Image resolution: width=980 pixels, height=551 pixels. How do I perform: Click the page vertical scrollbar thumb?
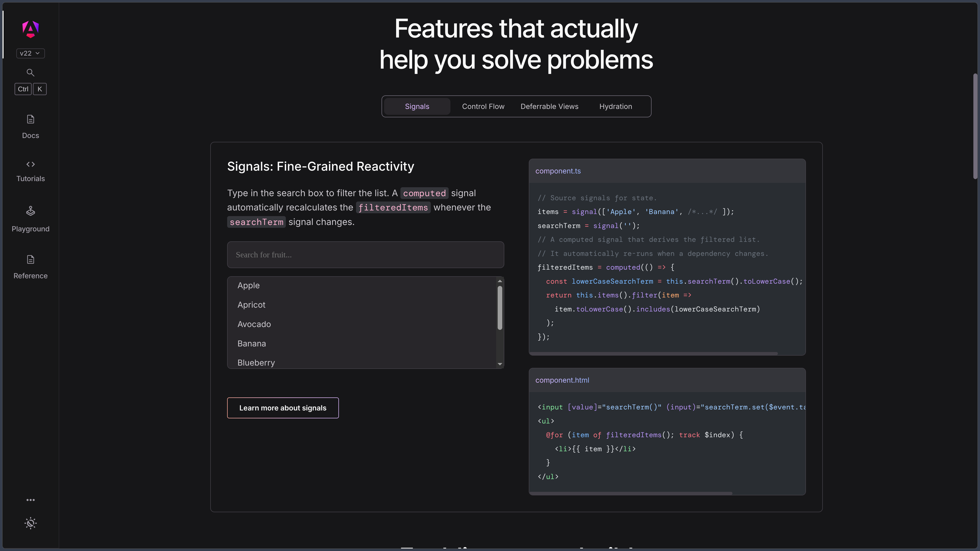[x=975, y=126]
